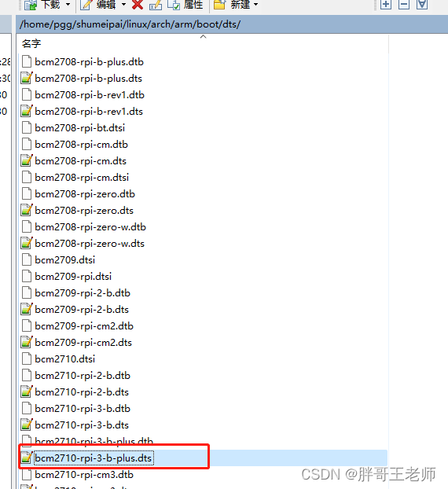Click the minus unselect-files icon
This screenshot has height=489, width=448.
(404, 5)
